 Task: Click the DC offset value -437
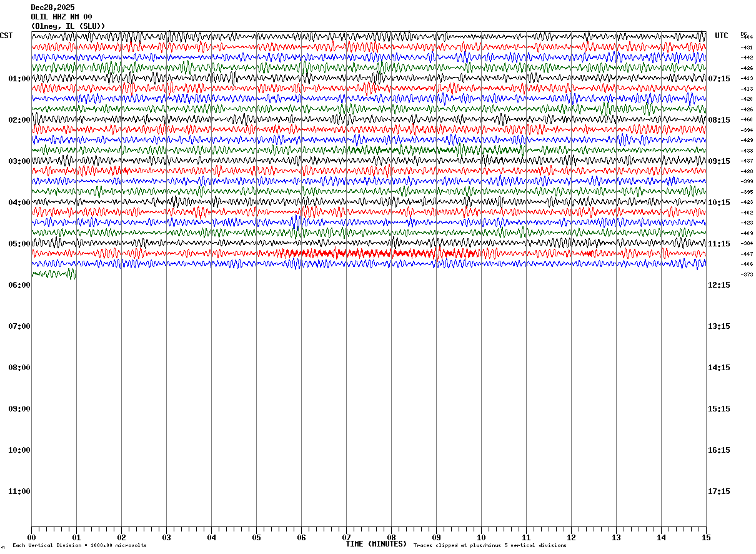[747, 161]
